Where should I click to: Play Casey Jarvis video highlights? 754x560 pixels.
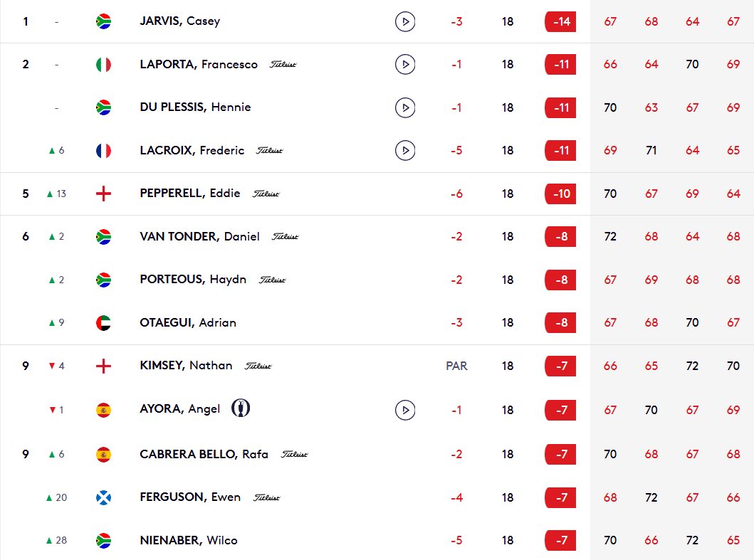405,21
